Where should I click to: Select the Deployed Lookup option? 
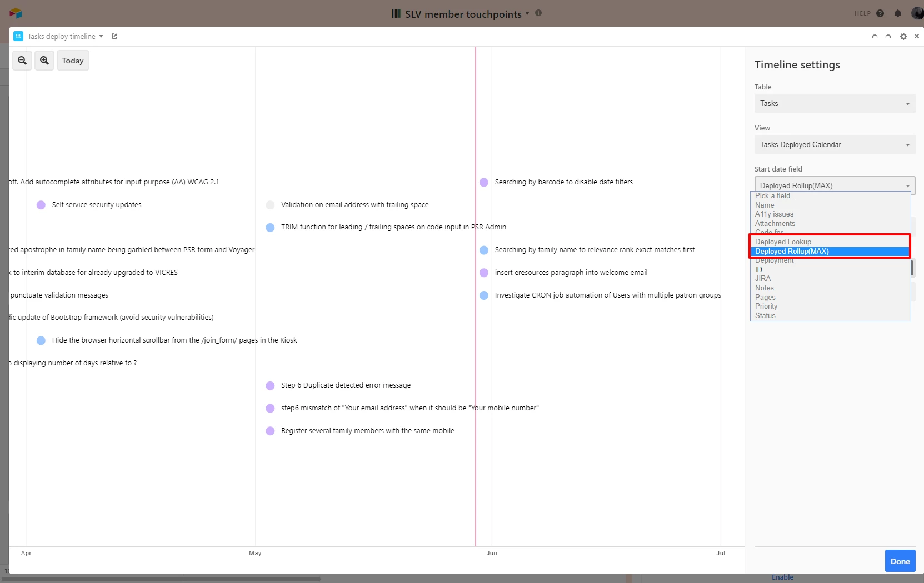830,242
